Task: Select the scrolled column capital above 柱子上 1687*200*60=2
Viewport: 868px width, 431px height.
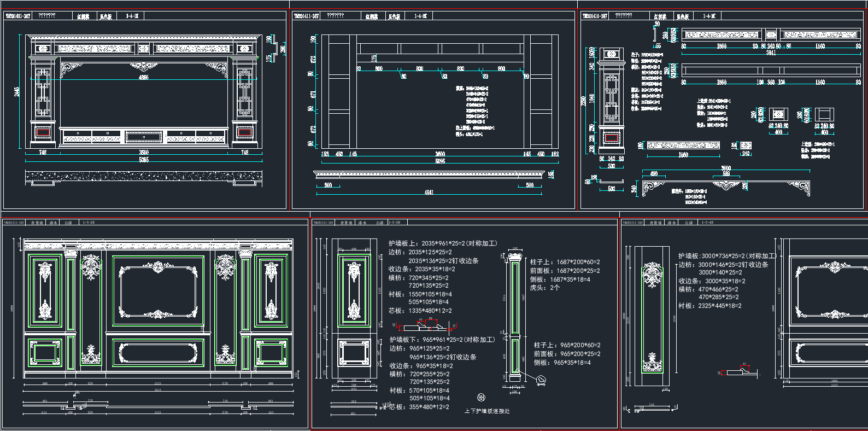Action: point(515,256)
